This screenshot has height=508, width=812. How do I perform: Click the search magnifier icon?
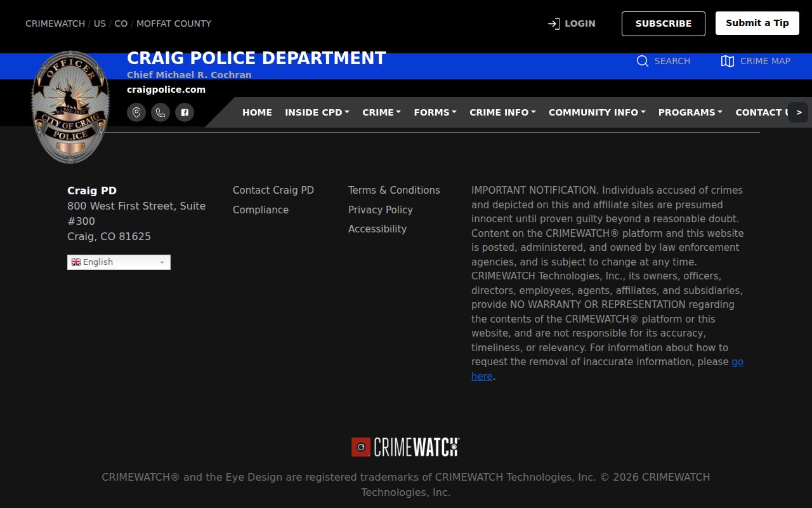point(643,61)
